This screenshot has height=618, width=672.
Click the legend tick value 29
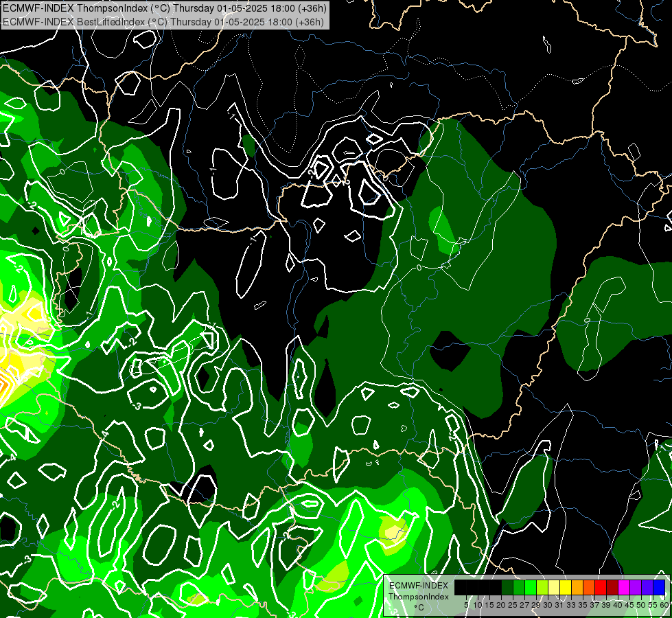pyautogui.click(x=536, y=605)
